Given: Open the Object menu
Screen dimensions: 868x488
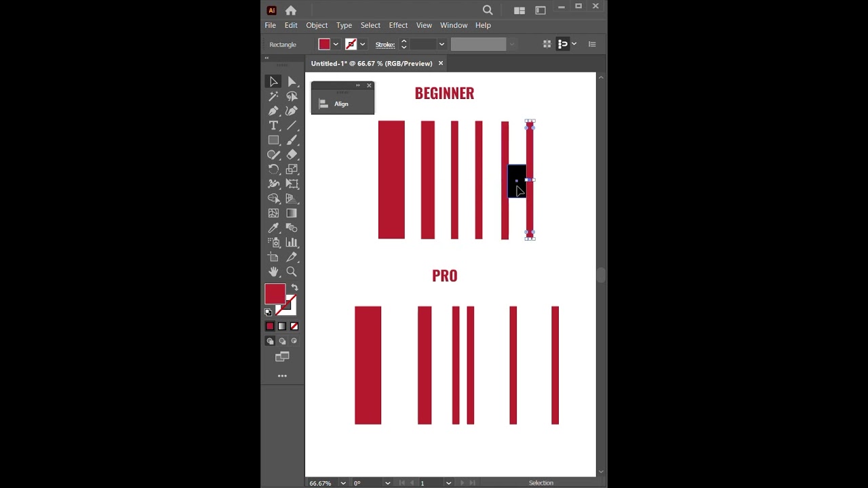Looking at the screenshot, I should (x=317, y=25).
